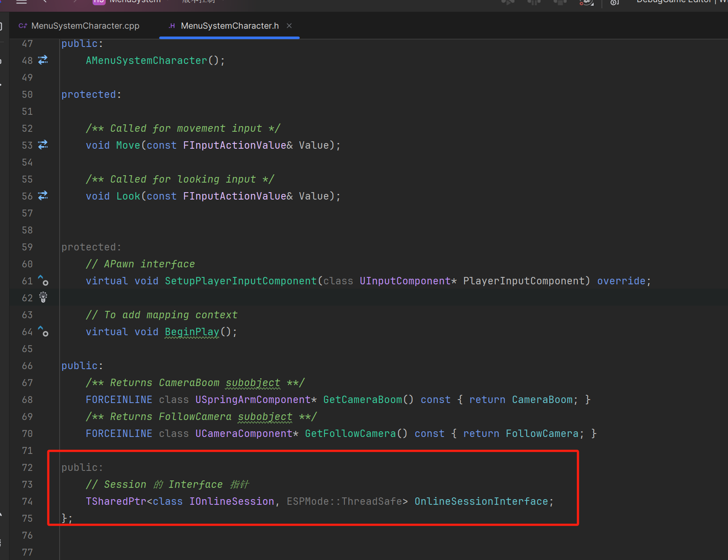Click line number 77 in the gutter

27,552
